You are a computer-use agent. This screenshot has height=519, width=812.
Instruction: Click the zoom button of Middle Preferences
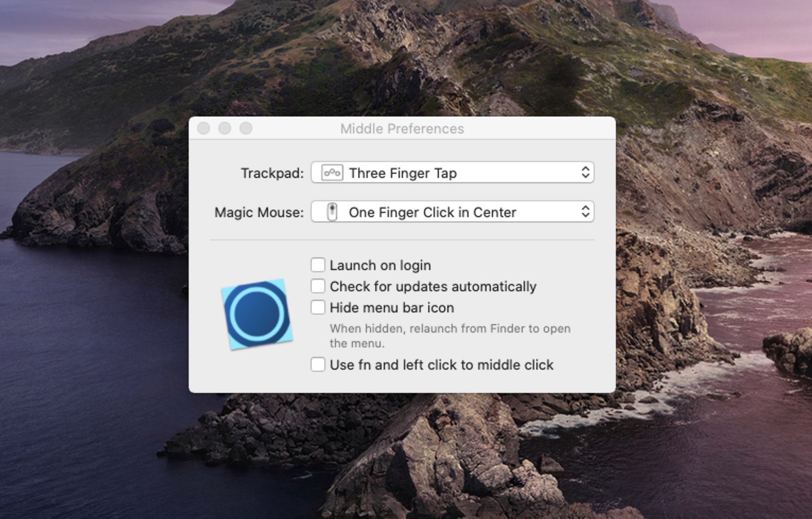point(246,128)
